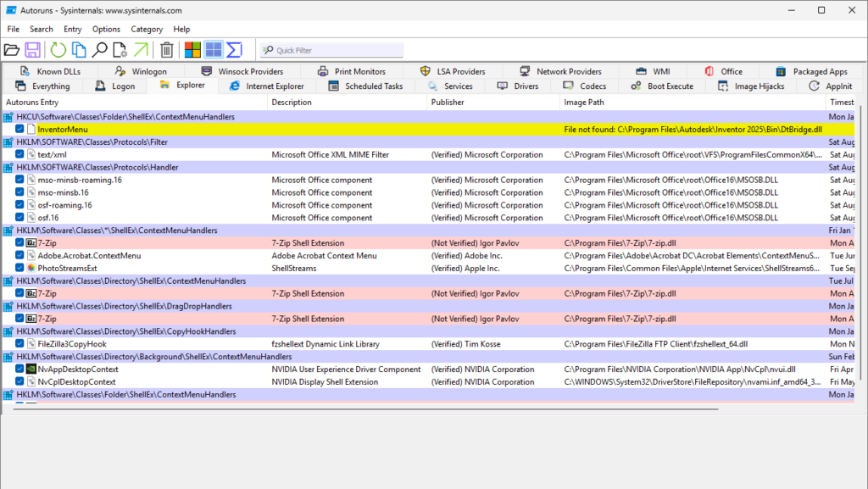Select the "mso-minsb.16" entry
868x489 pixels.
63,192
